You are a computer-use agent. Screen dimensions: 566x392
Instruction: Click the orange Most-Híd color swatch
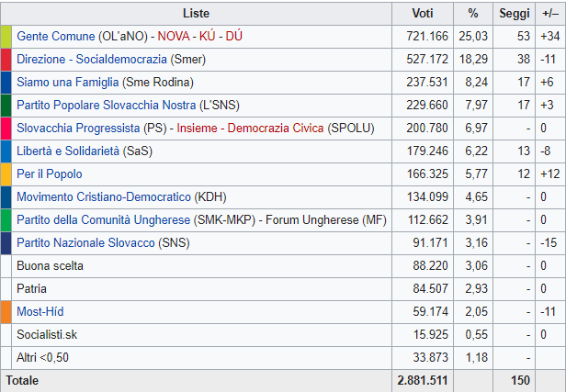tap(6, 312)
